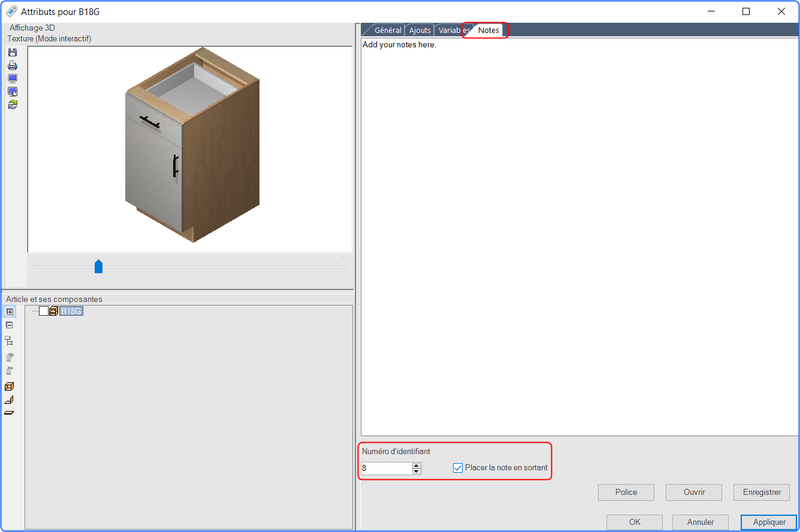Select the Notes tab
This screenshot has width=800, height=532.
(488, 31)
